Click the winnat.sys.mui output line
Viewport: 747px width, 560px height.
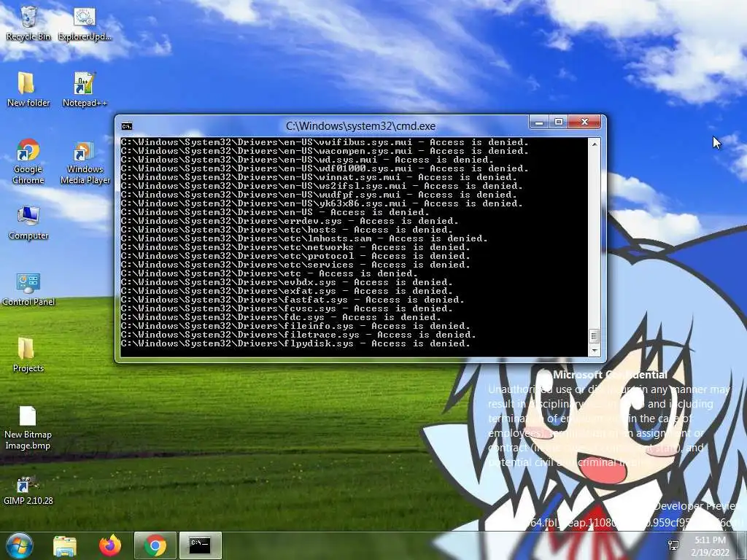tap(319, 177)
